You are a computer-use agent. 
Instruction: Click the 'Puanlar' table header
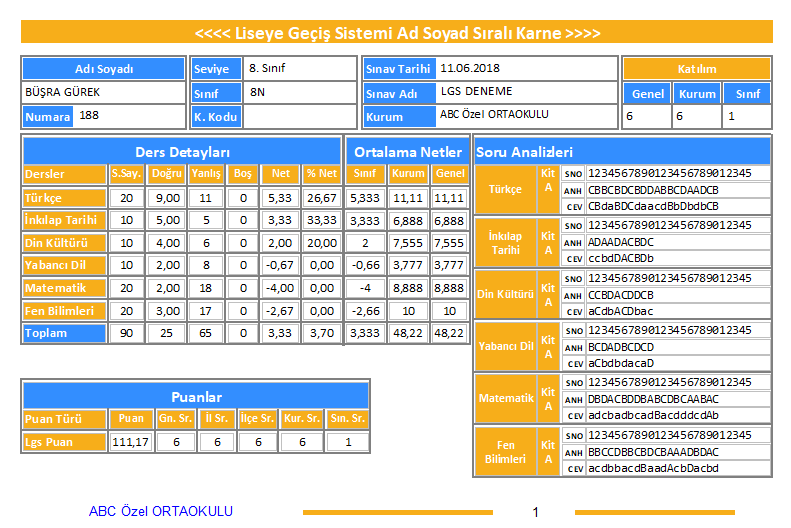(x=196, y=397)
